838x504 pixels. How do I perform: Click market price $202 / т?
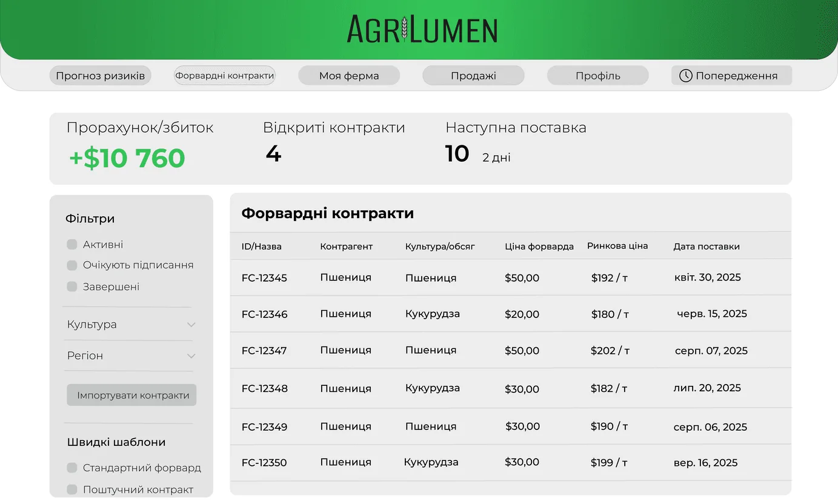(x=610, y=351)
